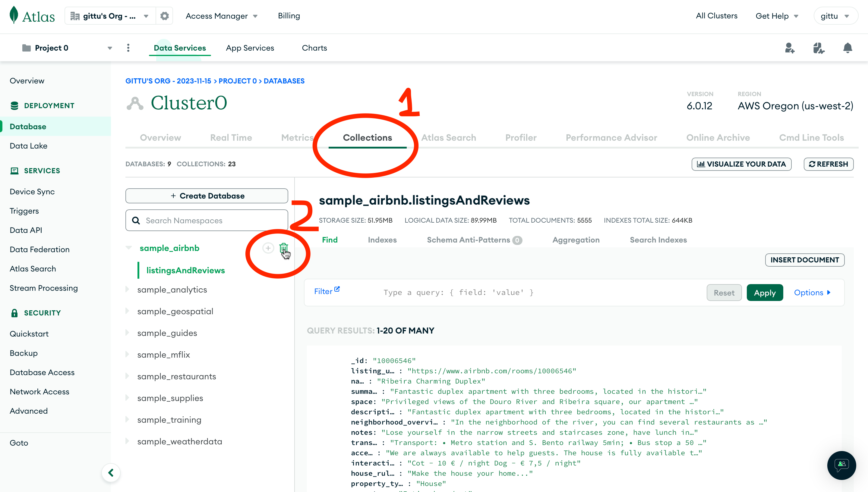Expand the sample_restaurants database
The width and height of the screenshot is (868, 492).
(x=128, y=376)
